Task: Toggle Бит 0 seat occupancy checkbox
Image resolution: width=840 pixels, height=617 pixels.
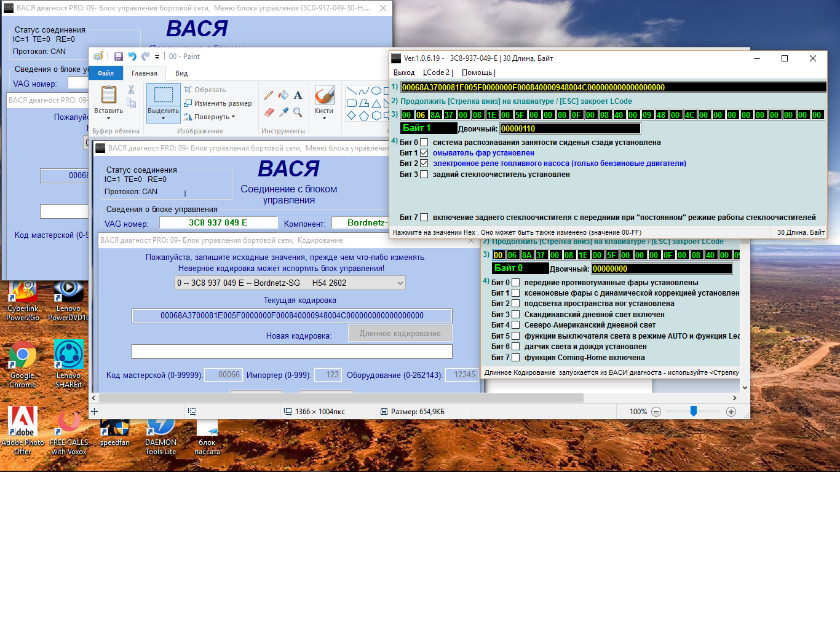Action: (424, 143)
